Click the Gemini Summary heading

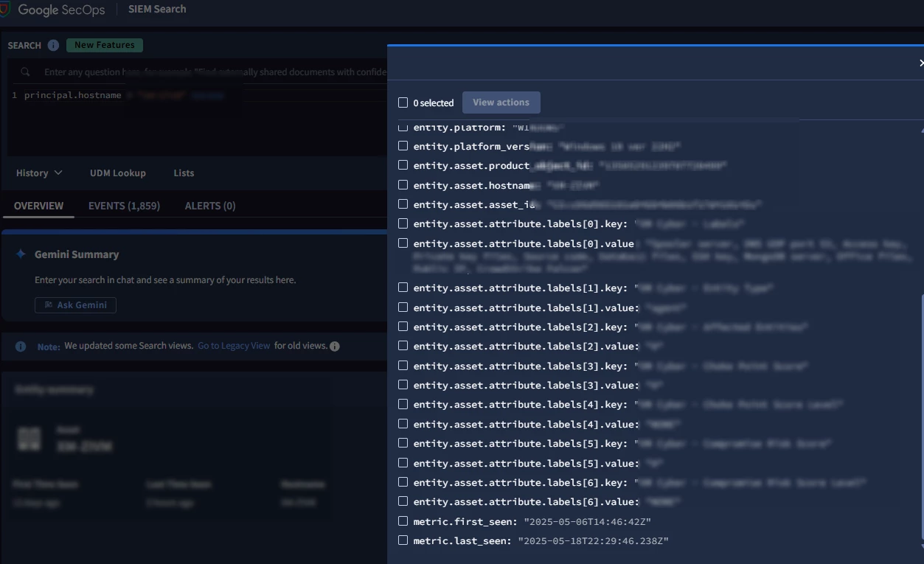[77, 254]
